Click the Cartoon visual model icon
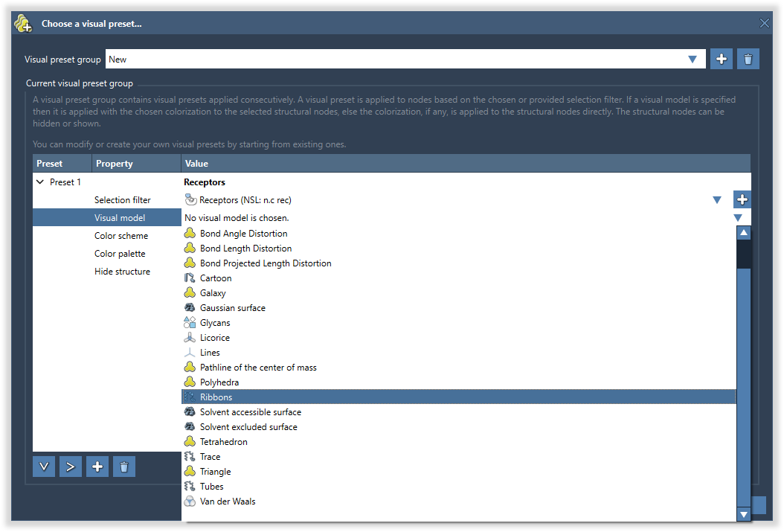 tap(190, 278)
